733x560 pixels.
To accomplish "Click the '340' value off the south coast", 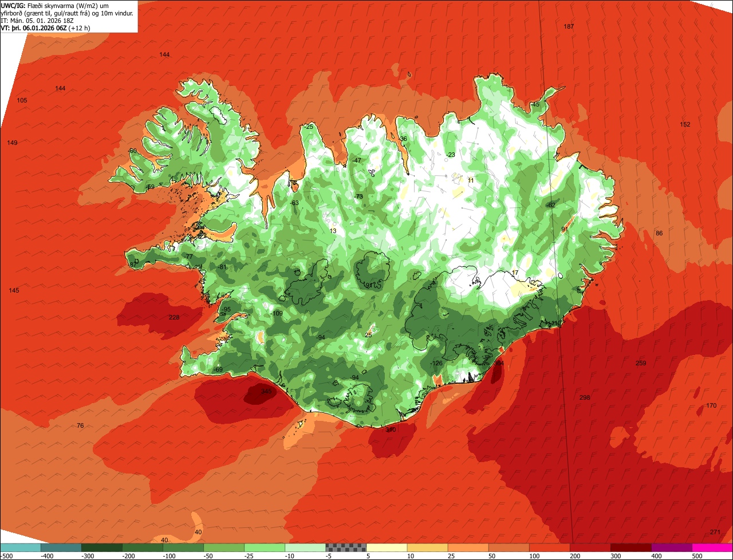I will (x=391, y=430).
